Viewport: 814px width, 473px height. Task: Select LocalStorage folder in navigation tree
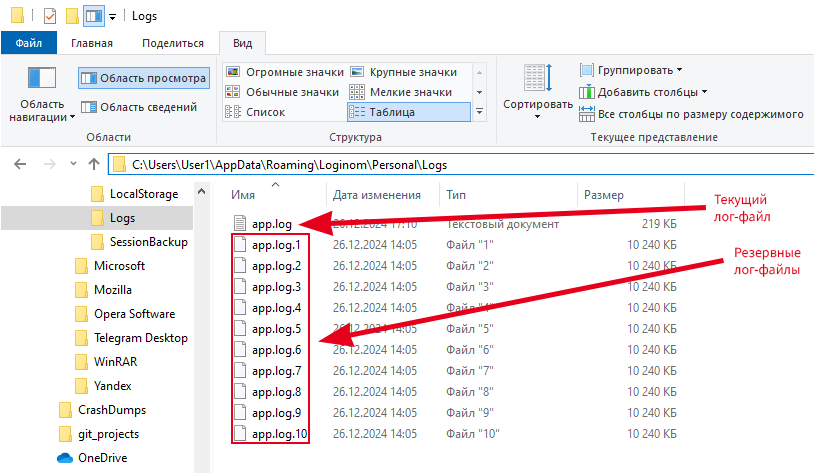point(134,194)
